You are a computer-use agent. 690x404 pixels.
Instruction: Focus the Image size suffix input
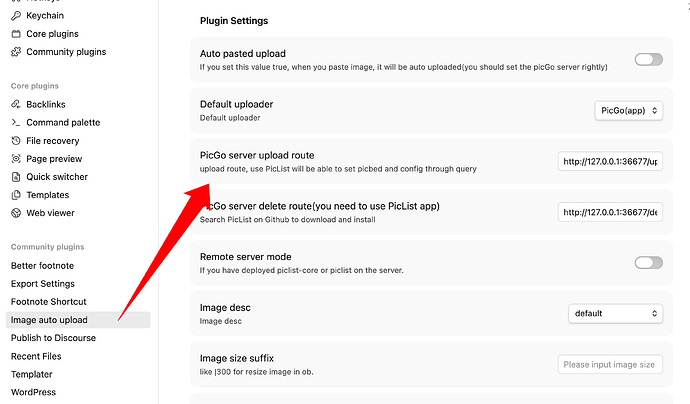(x=610, y=364)
